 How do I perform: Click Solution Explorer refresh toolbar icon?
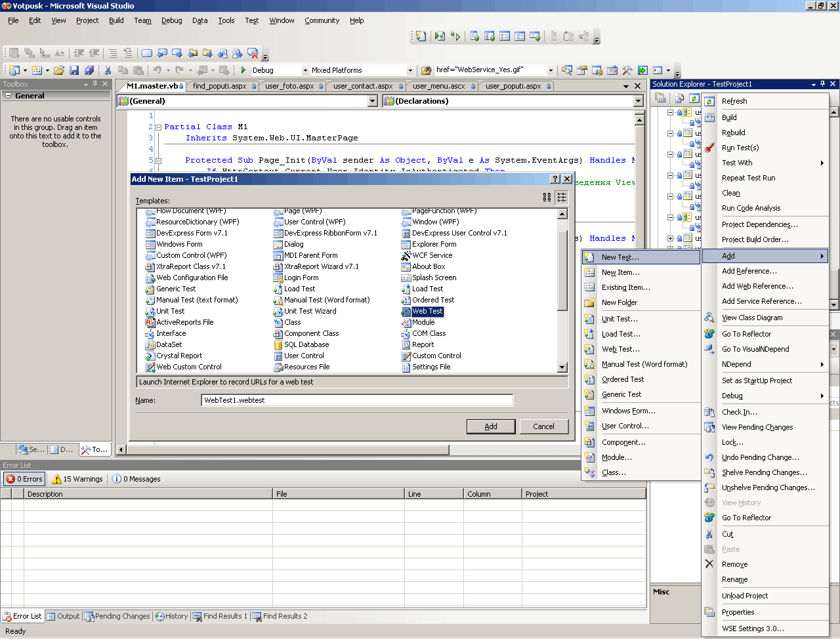pos(694,98)
